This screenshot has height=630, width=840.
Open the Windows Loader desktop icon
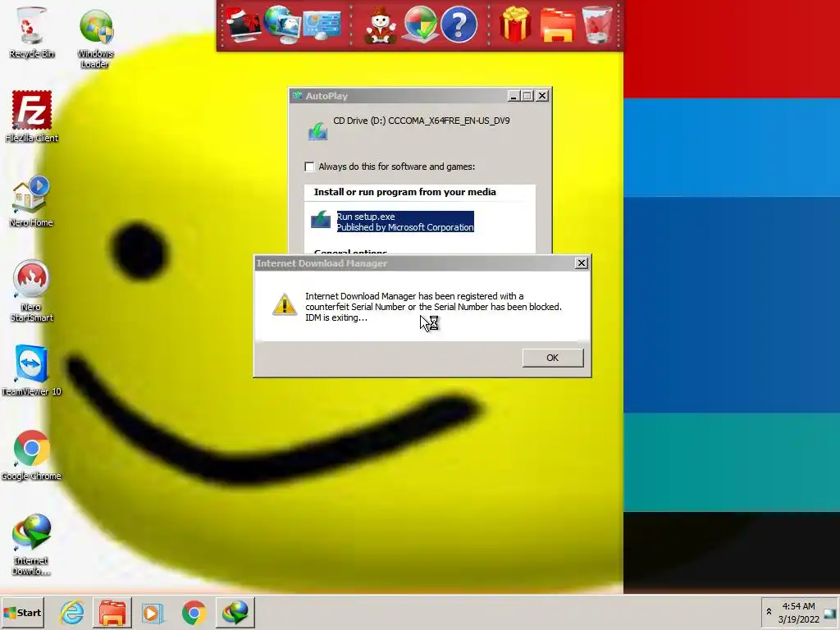[95, 38]
